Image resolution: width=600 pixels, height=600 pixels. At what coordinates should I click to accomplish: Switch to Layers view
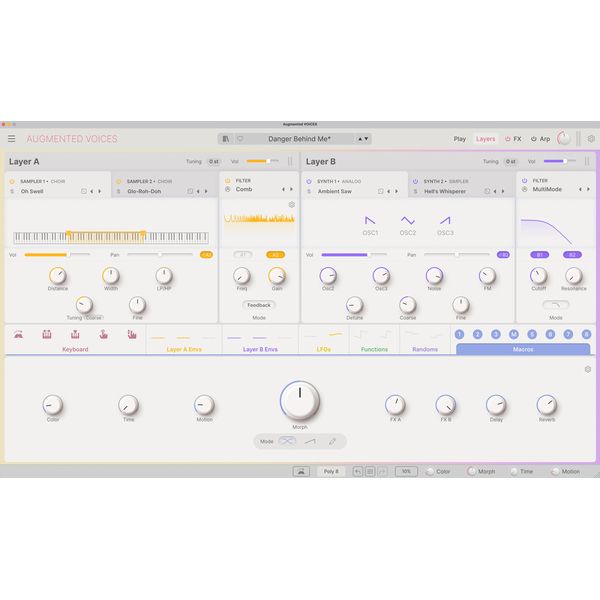[x=485, y=139]
